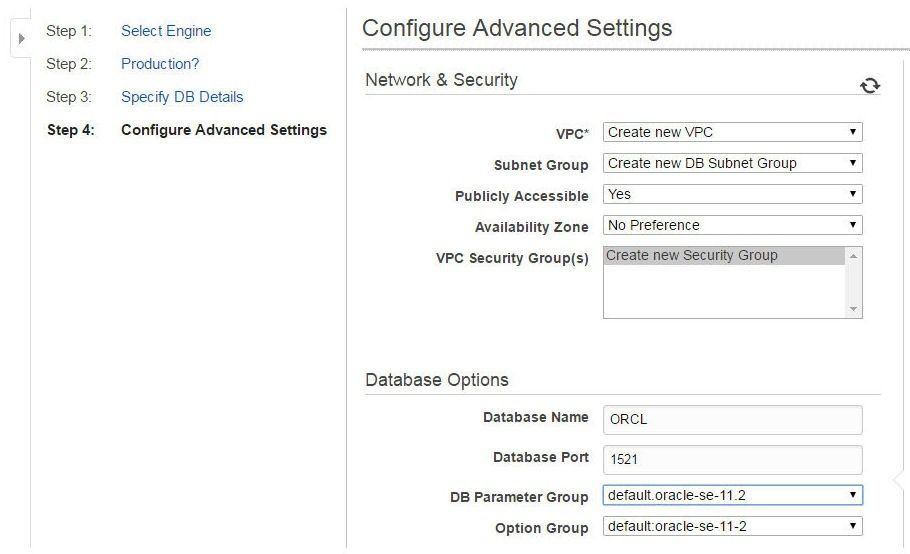Click the Network & Security refresh icon
910x554 pixels.
point(869,85)
